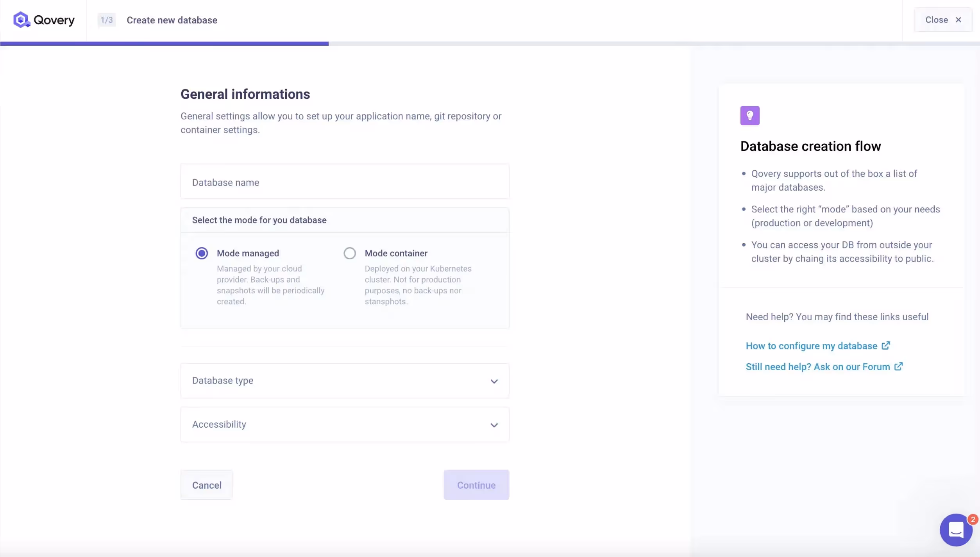Click the chevron arrow on Database type
The image size is (980, 557).
click(494, 381)
